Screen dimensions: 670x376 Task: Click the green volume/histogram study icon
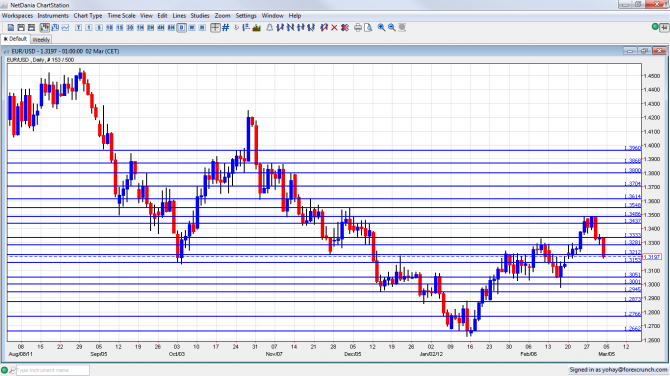[x=257, y=28]
